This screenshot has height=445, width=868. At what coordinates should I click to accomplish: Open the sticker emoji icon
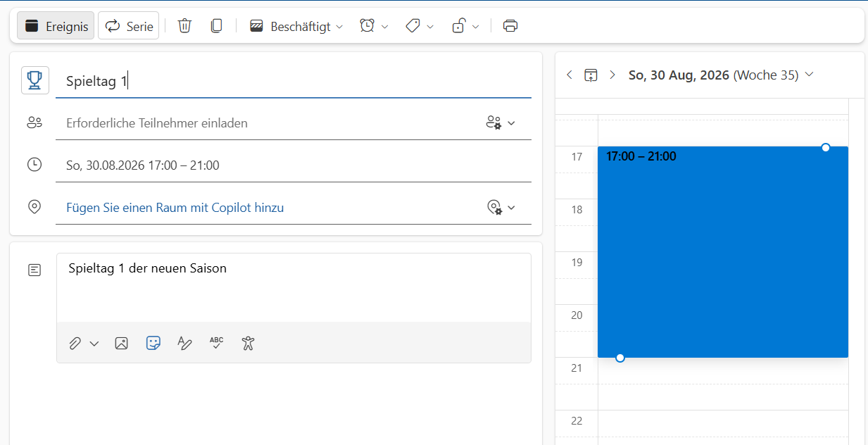(x=153, y=343)
